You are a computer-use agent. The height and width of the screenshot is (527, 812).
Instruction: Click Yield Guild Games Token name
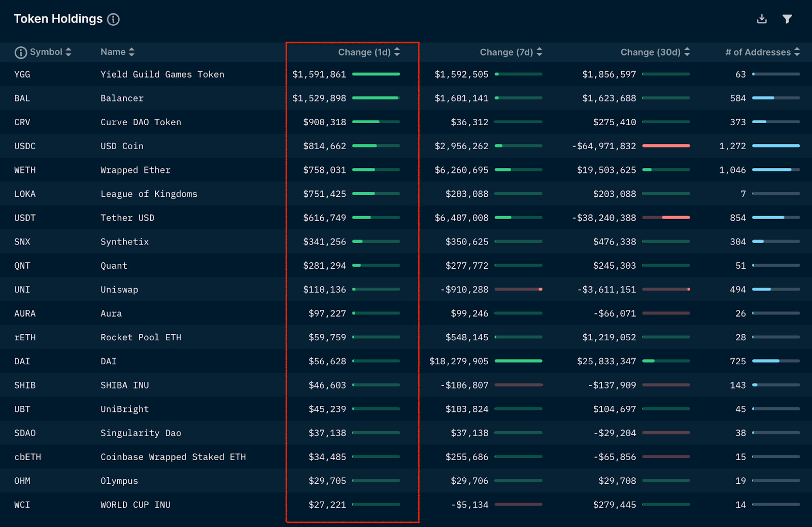162,75
